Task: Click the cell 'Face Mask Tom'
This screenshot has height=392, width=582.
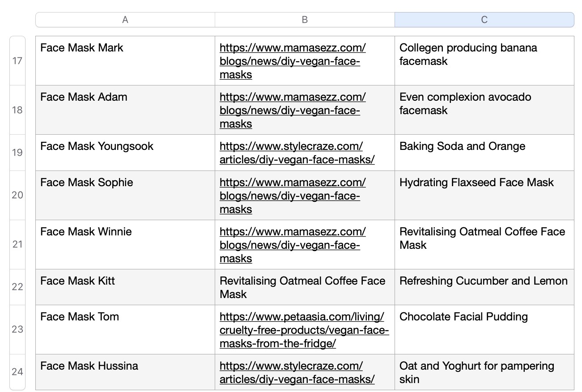Action: coord(125,329)
